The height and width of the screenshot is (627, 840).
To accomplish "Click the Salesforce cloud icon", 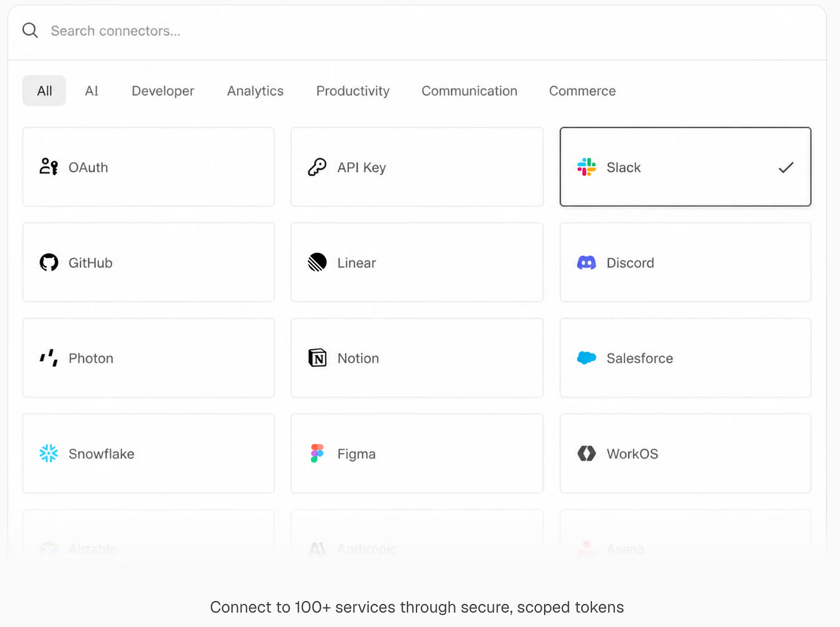I will pyautogui.click(x=587, y=358).
